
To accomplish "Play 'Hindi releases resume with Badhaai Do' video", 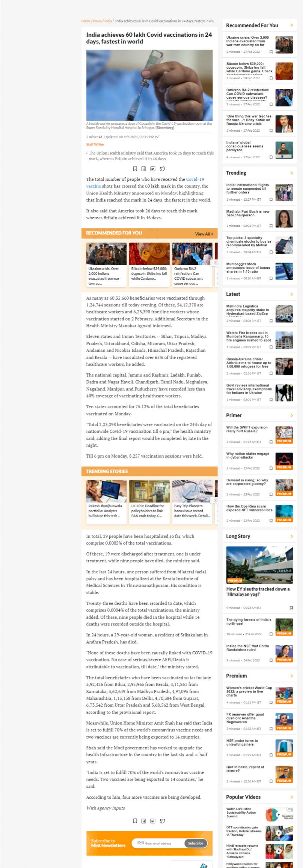I will pyautogui.click(x=279, y=852).
